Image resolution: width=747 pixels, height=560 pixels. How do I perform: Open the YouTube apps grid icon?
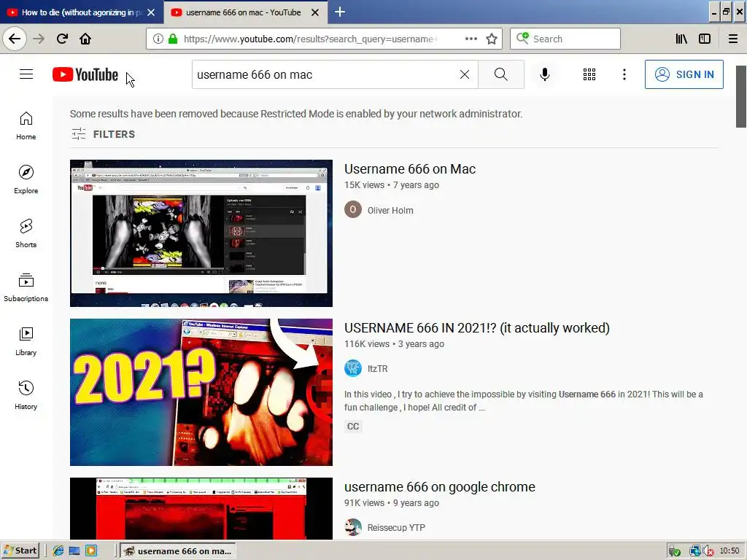tap(589, 74)
